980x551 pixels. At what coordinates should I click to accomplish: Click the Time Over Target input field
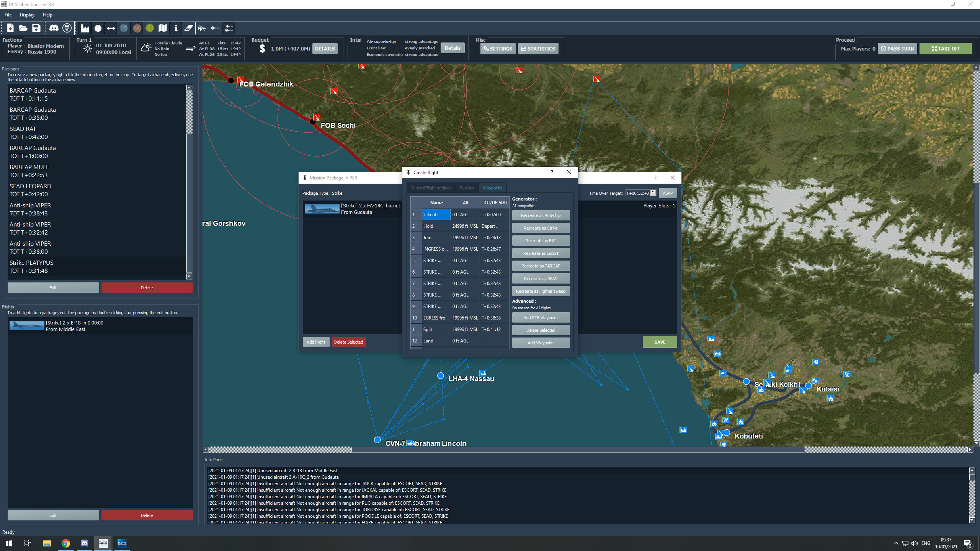pyautogui.click(x=638, y=193)
